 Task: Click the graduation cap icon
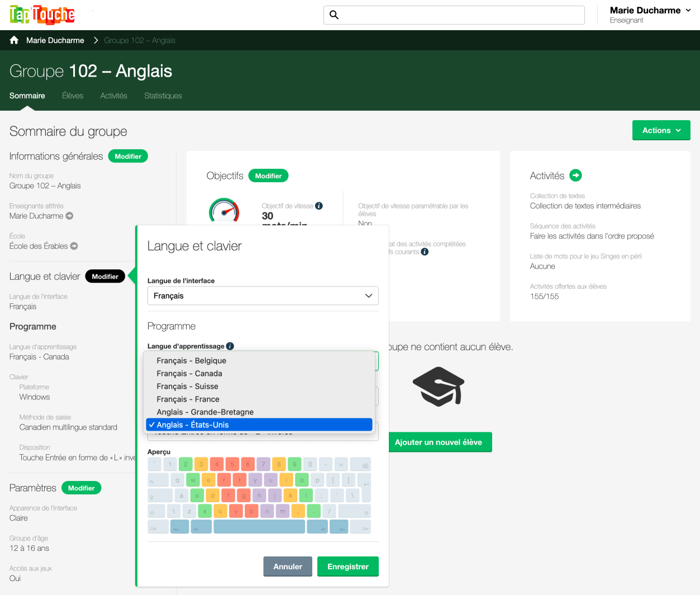point(439,387)
